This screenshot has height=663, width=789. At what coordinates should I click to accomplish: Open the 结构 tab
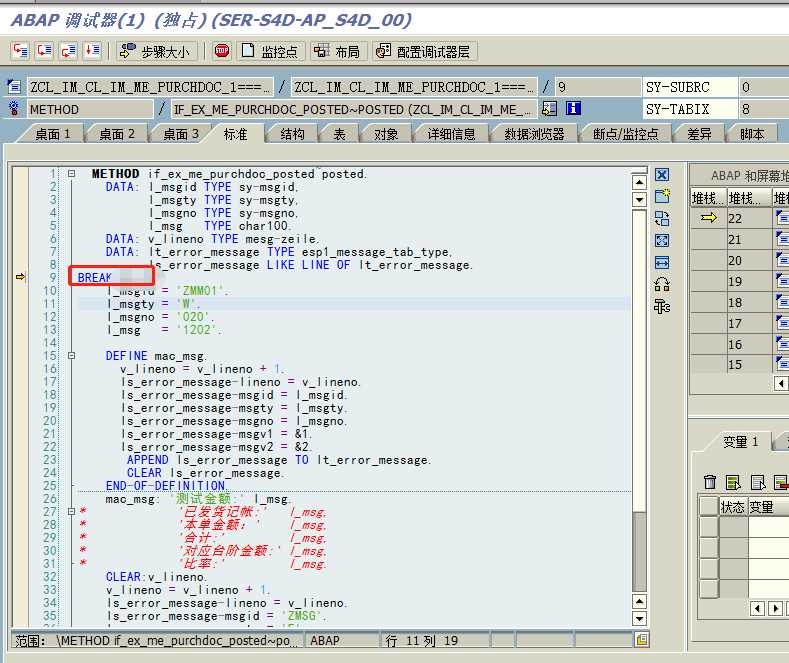292,134
